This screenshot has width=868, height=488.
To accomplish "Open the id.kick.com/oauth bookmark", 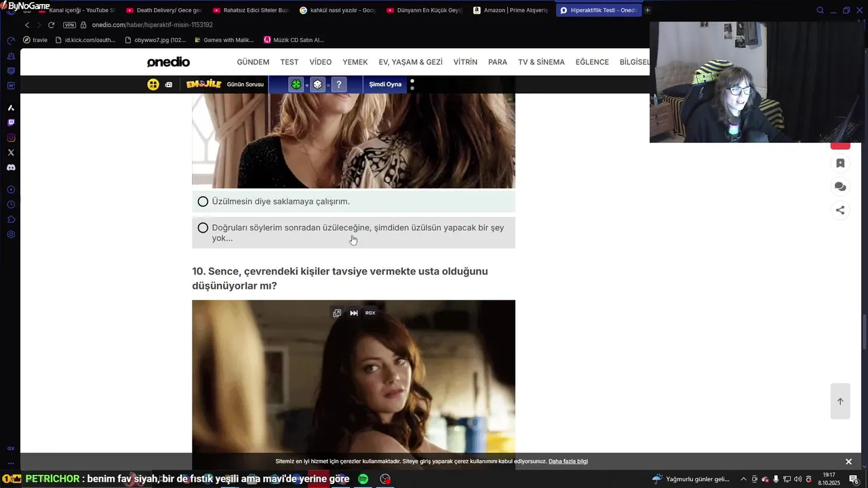I will (85, 40).
